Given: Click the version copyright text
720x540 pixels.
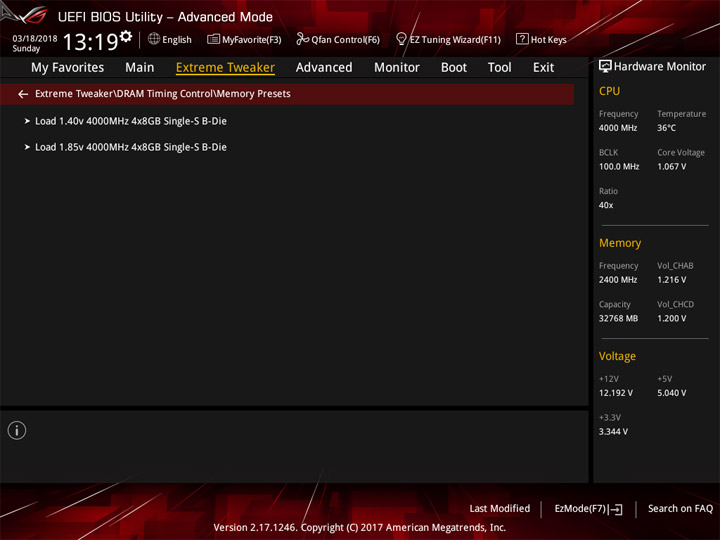Looking at the screenshot, I should click(x=360, y=528).
